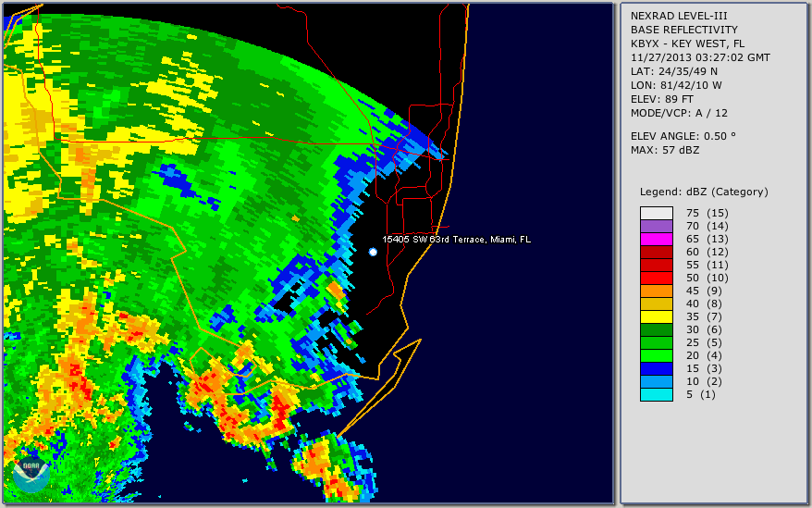Click the Legend: dBZ (Category) heading
812x508 pixels.
tap(704, 192)
